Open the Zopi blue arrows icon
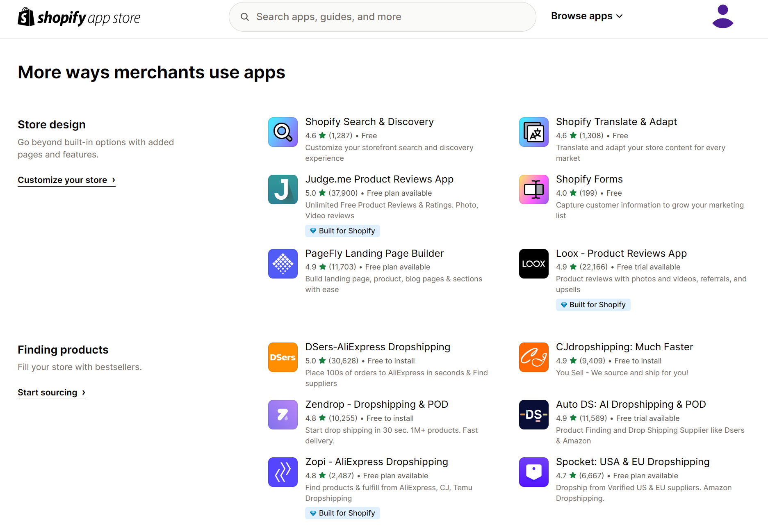The image size is (768, 532). click(x=283, y=472)
